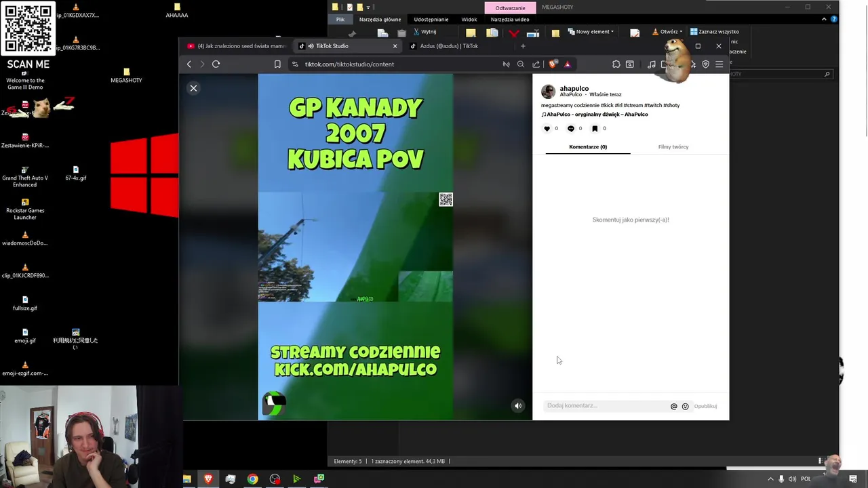This screenshot has height=488, width=868.
Task: Save the video with bookmark icon
Action: (595, 129)
